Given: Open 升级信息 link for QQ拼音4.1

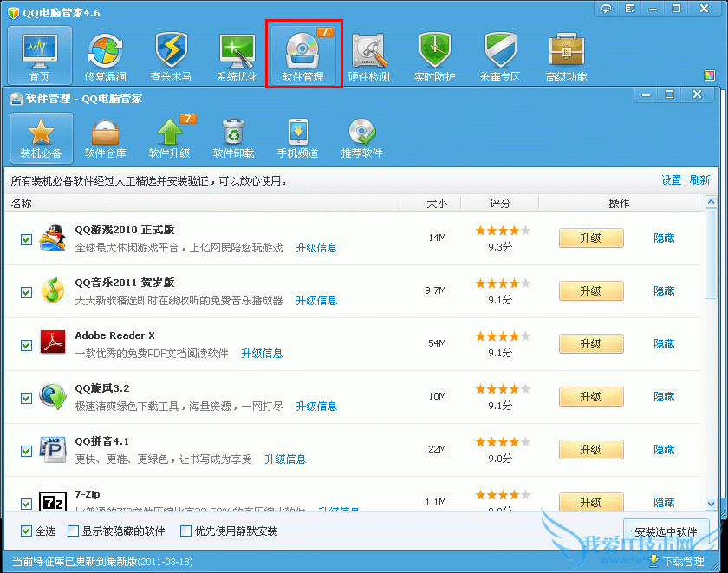Looking at the screenshot, I should tap(285, 459).
